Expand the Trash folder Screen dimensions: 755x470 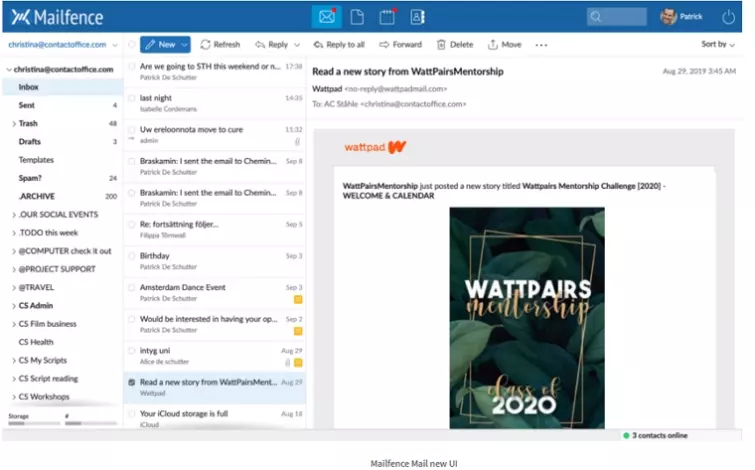coord(14,124)
